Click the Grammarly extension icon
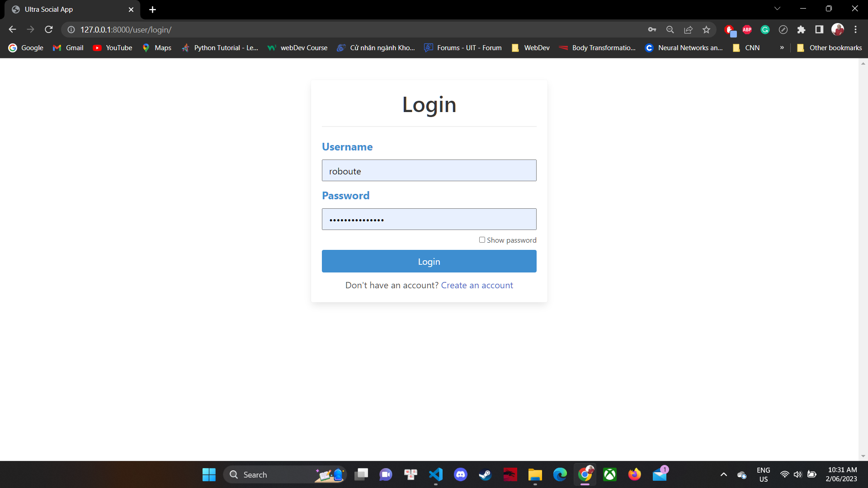The image size is (868, 488). [765, 30]
